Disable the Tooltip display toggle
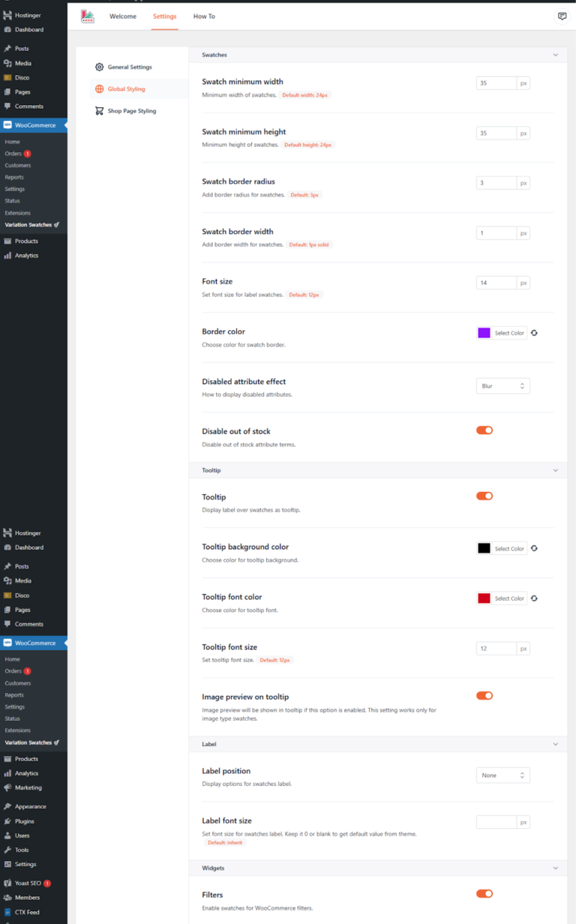The image size is (576, 924). tap(484, 496)
